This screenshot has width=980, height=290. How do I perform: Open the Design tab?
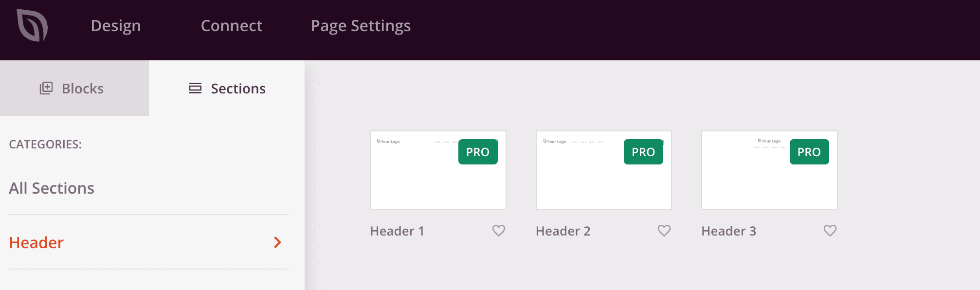[116, 25]
